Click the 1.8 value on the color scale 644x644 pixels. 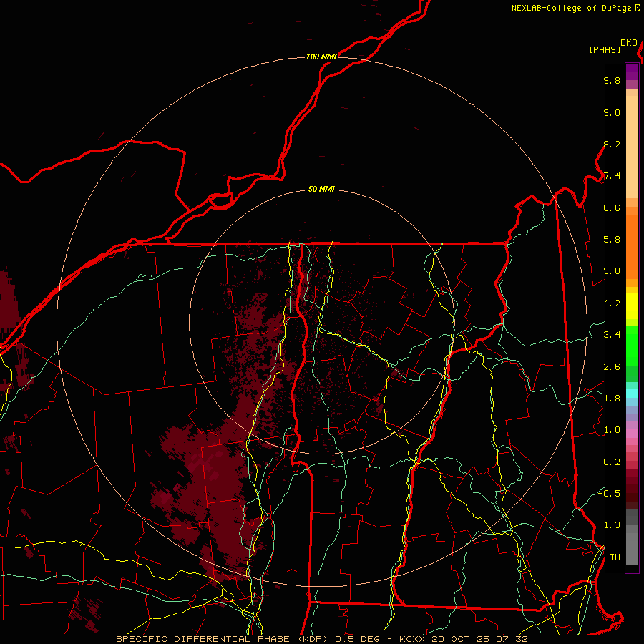(x=612, y=399)
